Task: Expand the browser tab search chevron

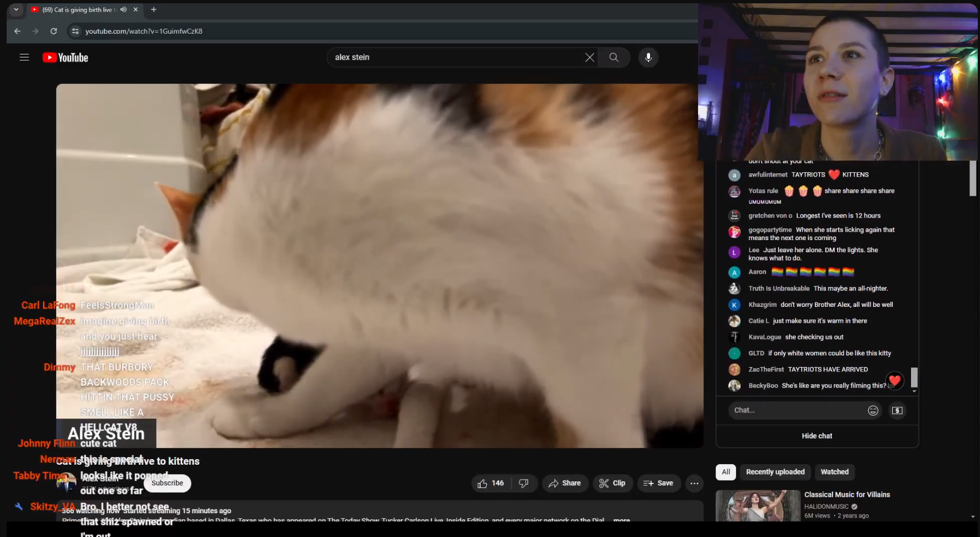Action: point(17,9)
